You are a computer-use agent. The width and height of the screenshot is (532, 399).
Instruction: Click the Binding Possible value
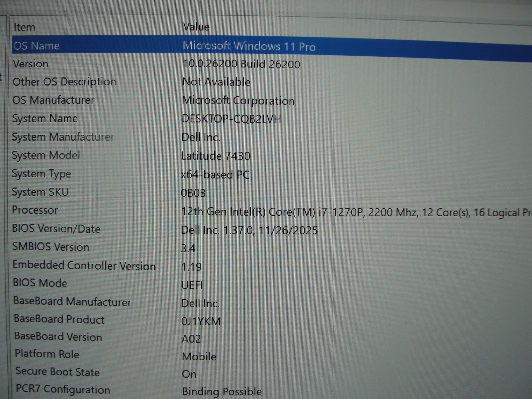pyautogui.click(x=222, y=392)
